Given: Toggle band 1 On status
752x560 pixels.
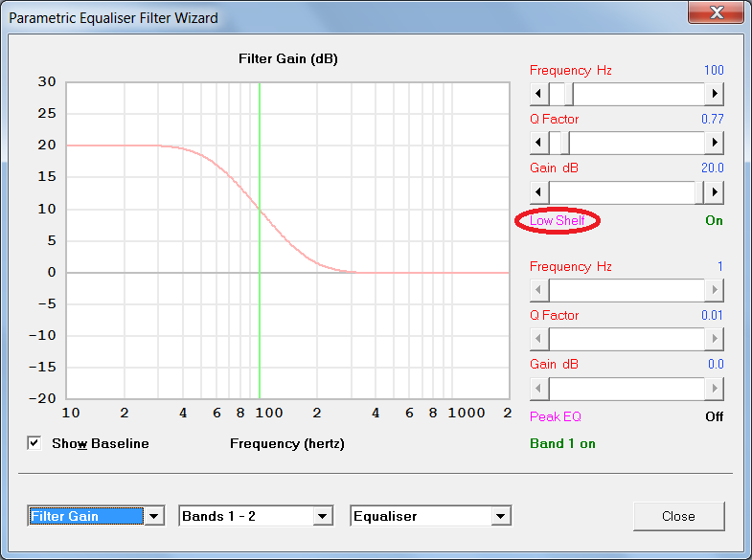Looking at the screenshot, I should pos(714,220).
